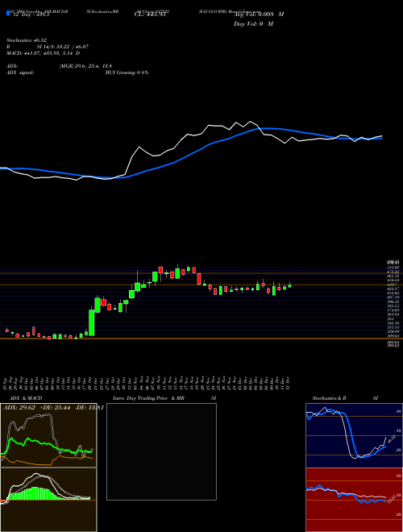
Task: Open the red RSI mini chart
Action: 354,500
